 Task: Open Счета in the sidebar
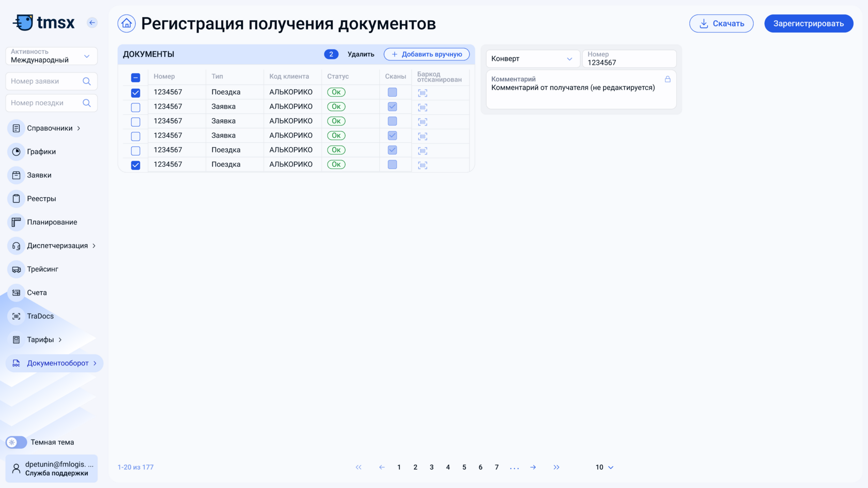pyautogui.click(x=37, y=293)
